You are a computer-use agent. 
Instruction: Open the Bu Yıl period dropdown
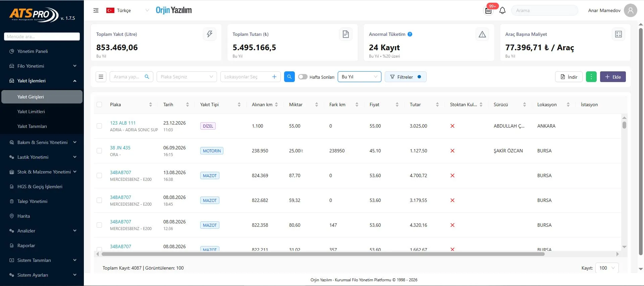click(x=359, y=77)
